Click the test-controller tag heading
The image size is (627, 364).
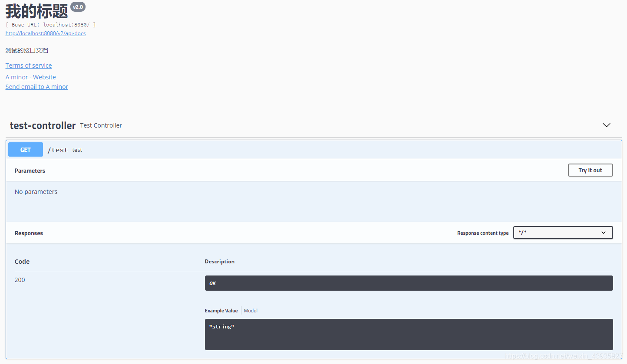43,125
